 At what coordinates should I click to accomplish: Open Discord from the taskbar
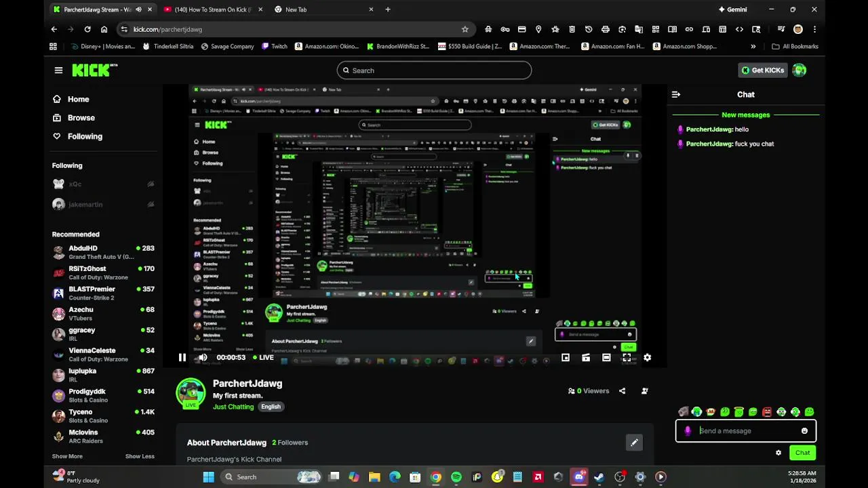579,477
